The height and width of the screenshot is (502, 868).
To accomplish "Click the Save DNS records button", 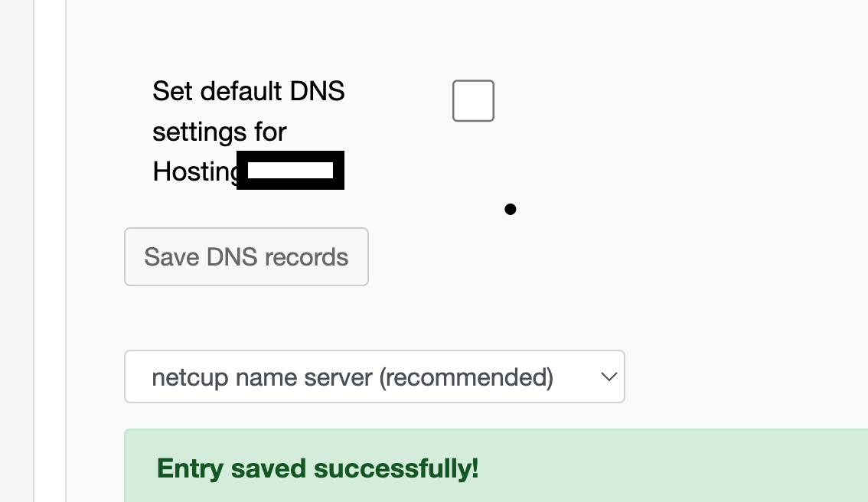I will (x=246, y=257).
